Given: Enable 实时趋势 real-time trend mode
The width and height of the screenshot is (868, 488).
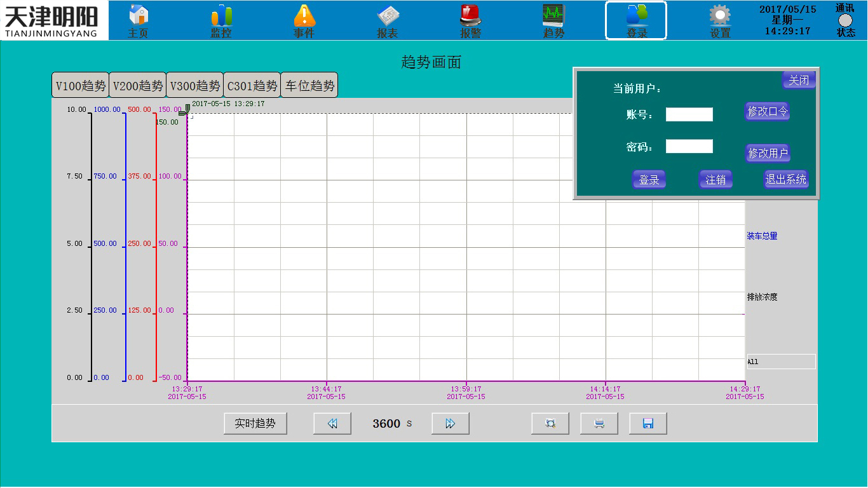Looking at the screenshot, I should pyautogui.click(x=255, y=423).
